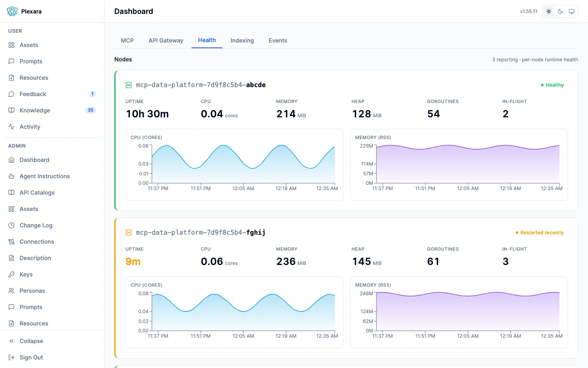
Task: Click the 9m uptime value
Action: (x=133, y=262)
